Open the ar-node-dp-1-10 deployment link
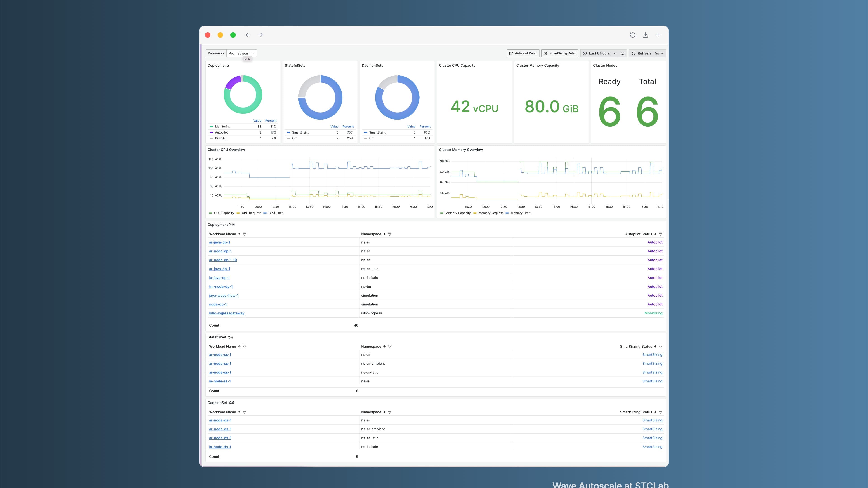The image size is (868, 488). pos(223,260)
